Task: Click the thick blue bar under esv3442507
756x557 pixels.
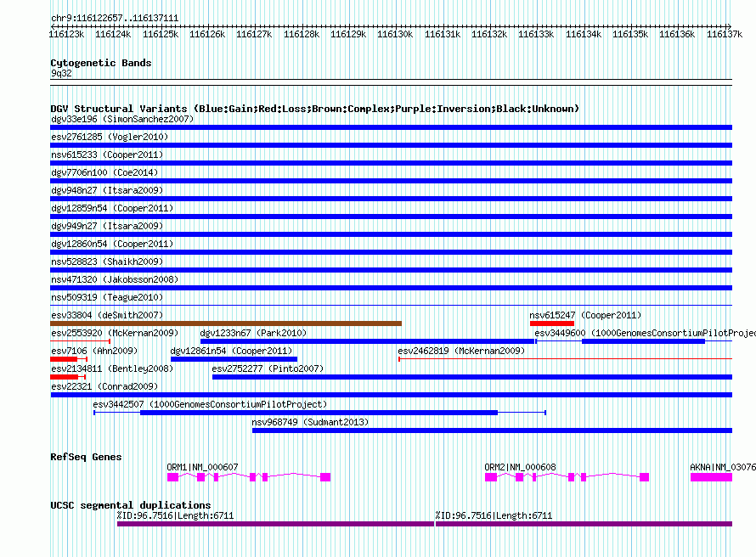Action: pos(319,413)
